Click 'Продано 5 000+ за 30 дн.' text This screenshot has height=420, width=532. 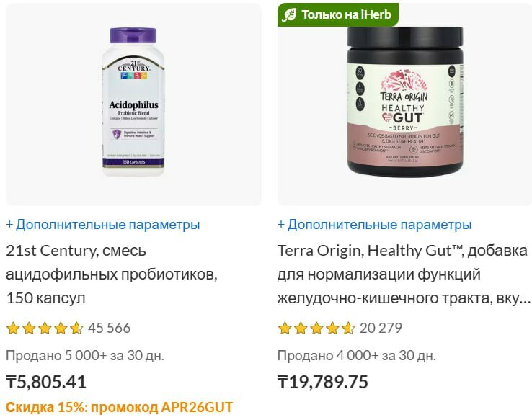(85, 356)
